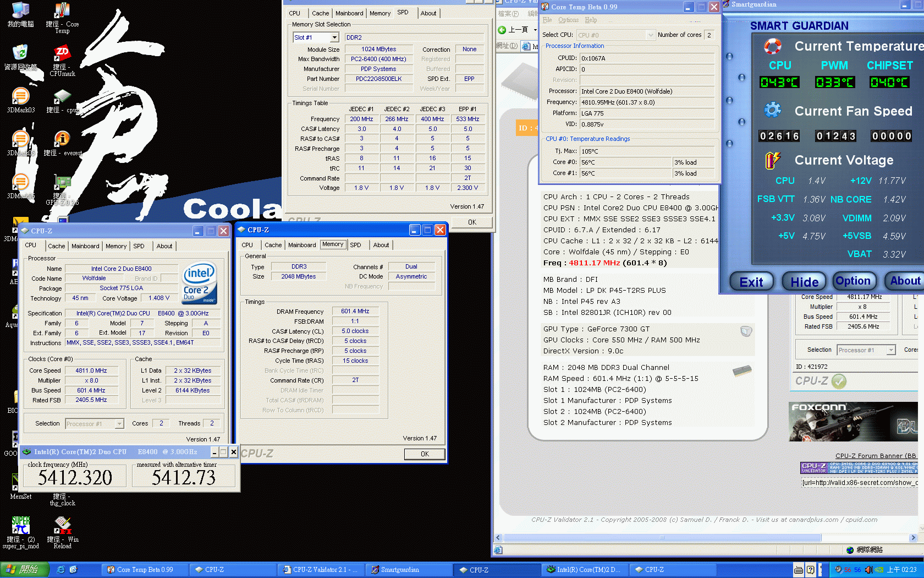Click 'PDC22G8500ELK' part number value
The height and width of the screenshot is (578, 924).
(x=378, y=79)
